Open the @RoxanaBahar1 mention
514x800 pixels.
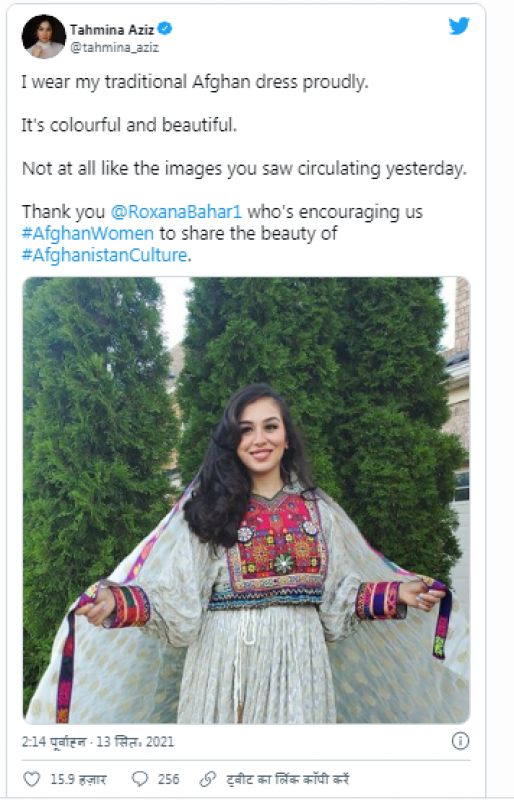pos(176,211)
